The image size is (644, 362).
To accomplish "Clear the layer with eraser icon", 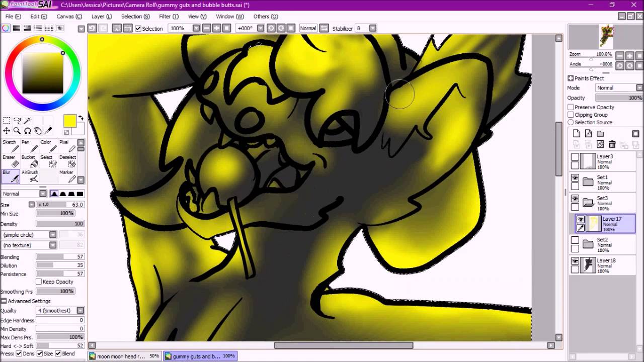I will pos(600,144).
